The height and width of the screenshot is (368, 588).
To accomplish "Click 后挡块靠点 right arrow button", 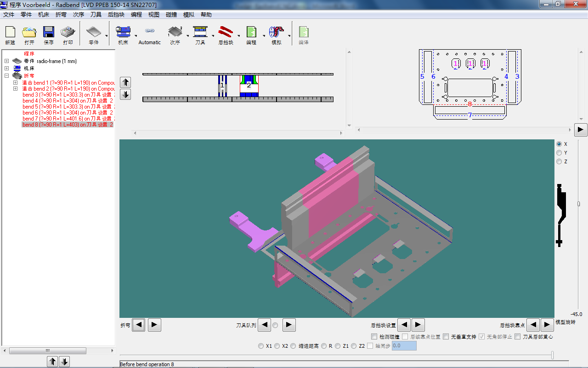I will click(547, 325).
